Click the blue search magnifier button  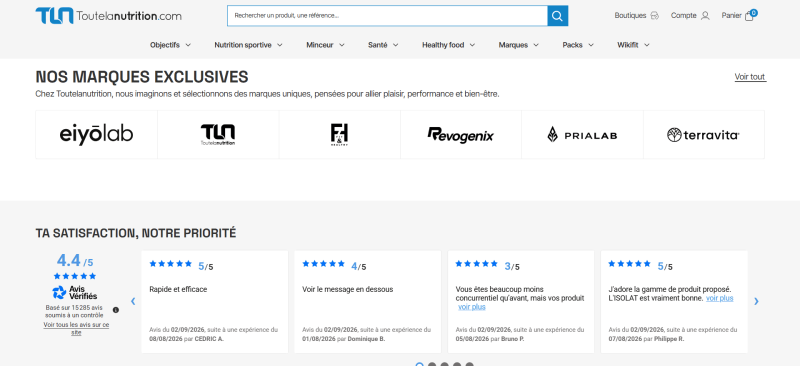(x=558, y=16)
